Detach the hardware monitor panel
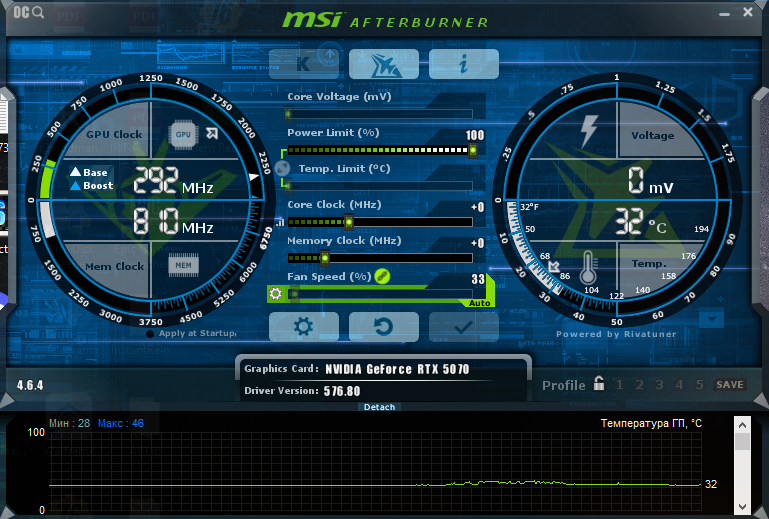The width and height of the screenshot is (769, 519). 380,407
